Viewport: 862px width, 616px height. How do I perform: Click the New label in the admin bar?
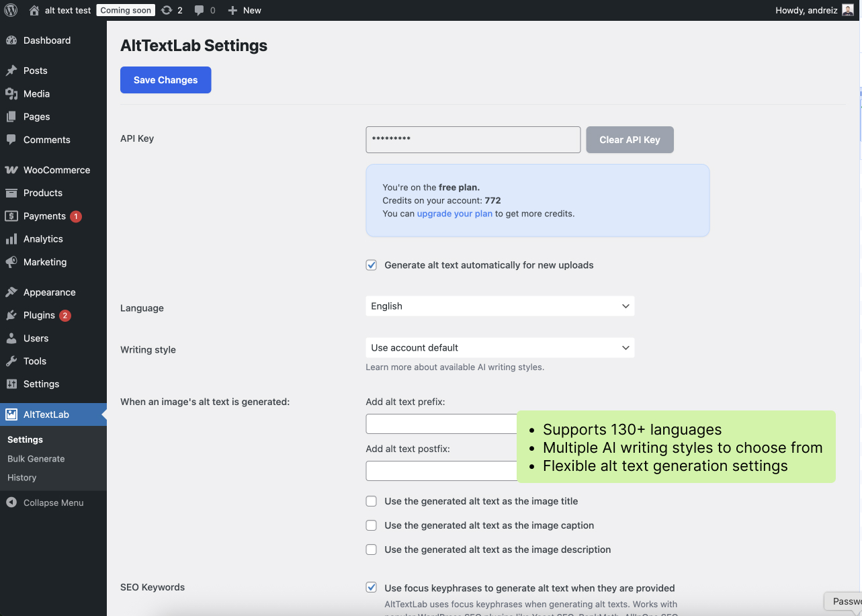tap(252, 10)
